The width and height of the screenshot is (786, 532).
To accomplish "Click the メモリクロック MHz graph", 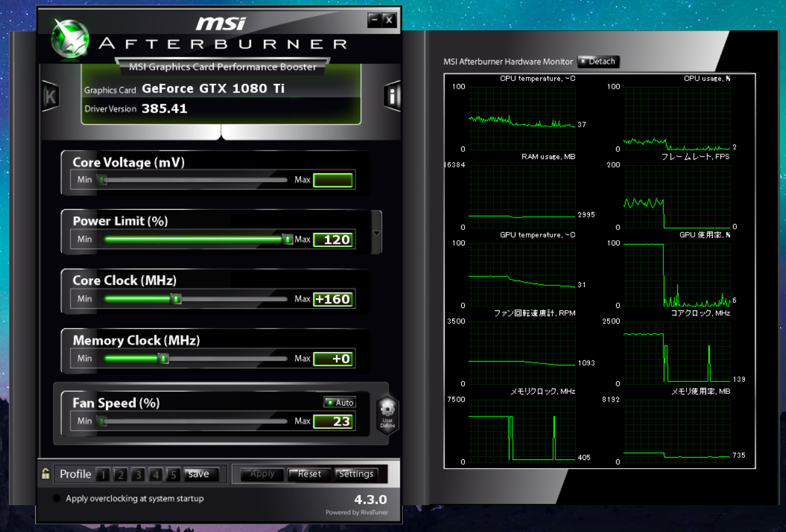I will pos(522,431).
